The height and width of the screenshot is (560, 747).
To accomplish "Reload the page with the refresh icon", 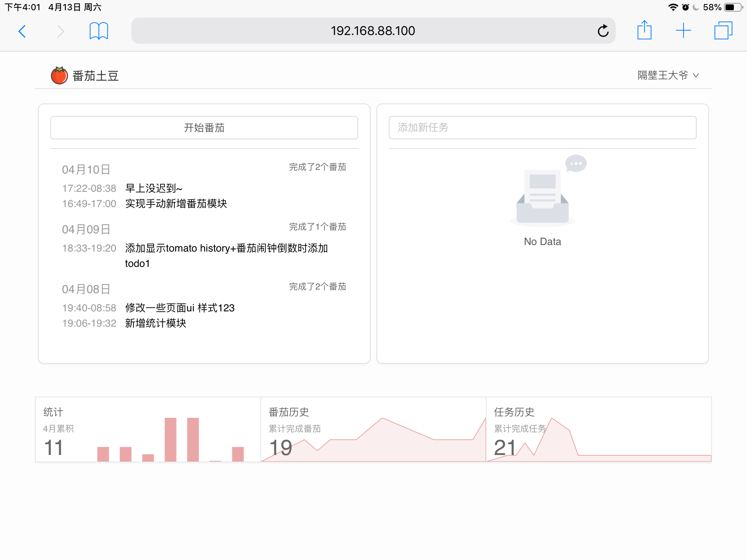I will (603, 31).
